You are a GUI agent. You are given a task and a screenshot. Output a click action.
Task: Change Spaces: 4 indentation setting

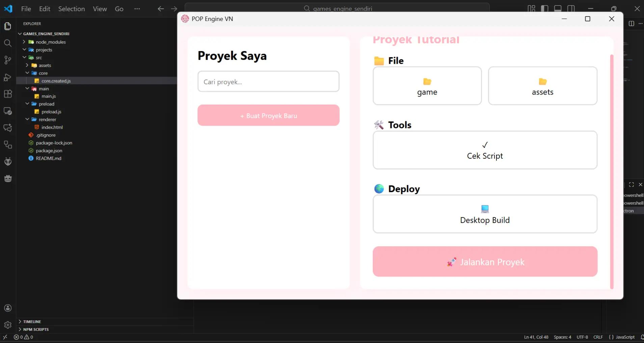pyautogui.click(x=562, y=337)
